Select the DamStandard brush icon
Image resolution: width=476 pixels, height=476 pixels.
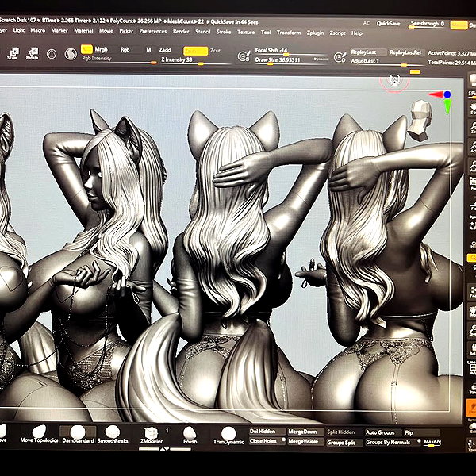[78, 435]
